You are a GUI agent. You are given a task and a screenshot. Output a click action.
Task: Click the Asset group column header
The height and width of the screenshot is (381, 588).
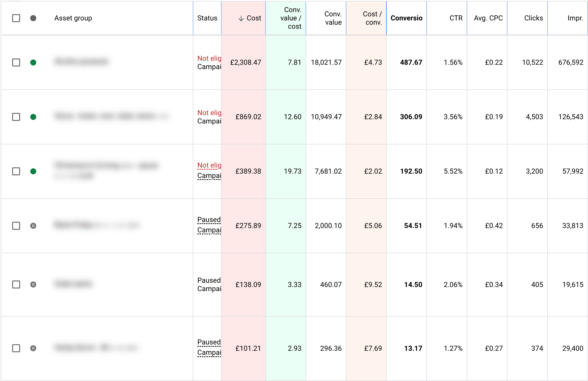[73, 18]
